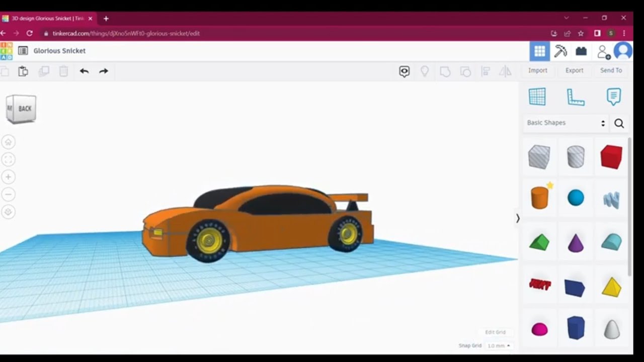The height and width of the screenshot is (362, 644).
Task: Toggle the show all eye icon
Action: [405, 71]
